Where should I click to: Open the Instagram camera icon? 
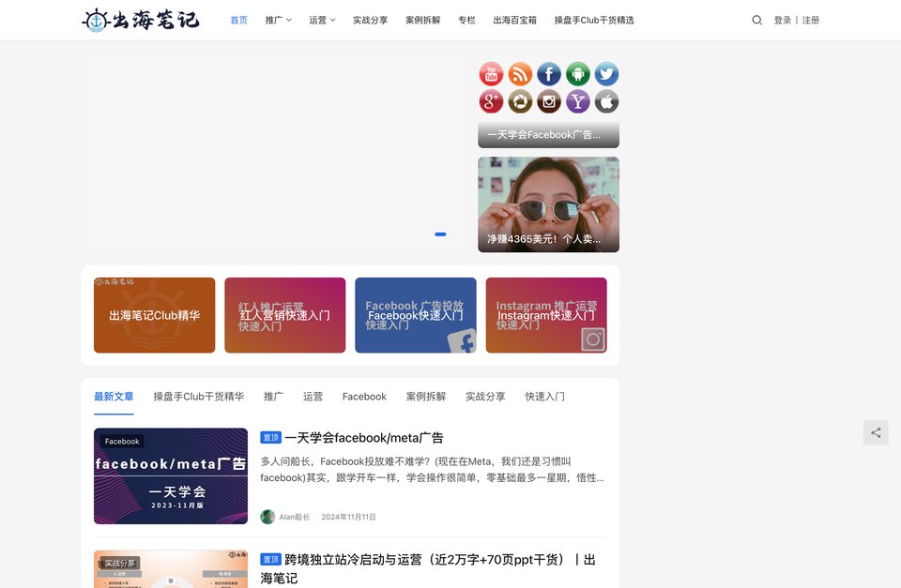click(549, 101)
